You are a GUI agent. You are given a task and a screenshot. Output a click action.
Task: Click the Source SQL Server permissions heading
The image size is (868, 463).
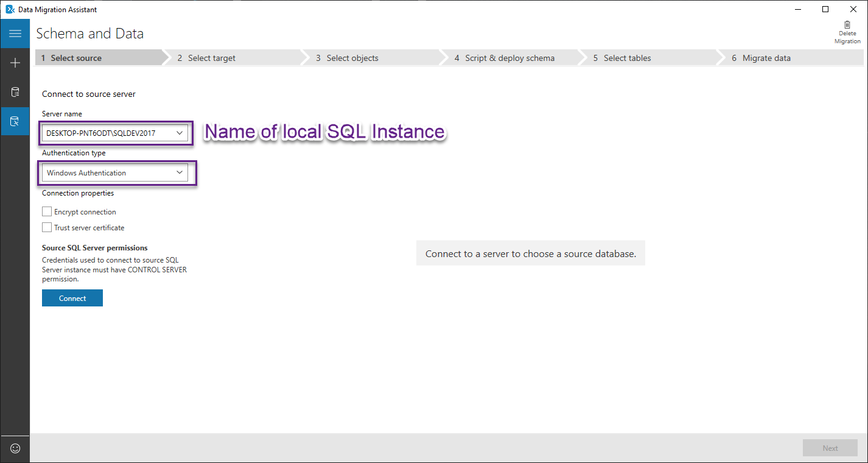tap(95, 248)
